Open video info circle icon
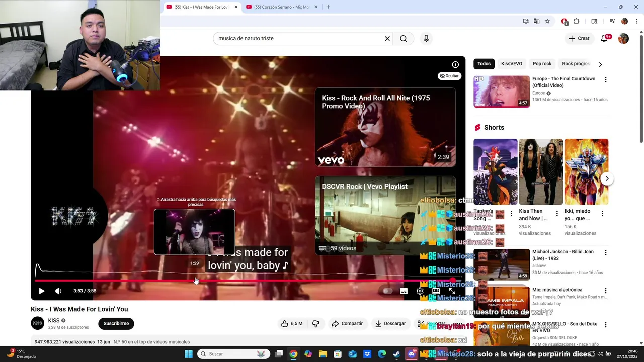Image resolution: width=644 pixels, height=362 pixels. click(455, 64)
